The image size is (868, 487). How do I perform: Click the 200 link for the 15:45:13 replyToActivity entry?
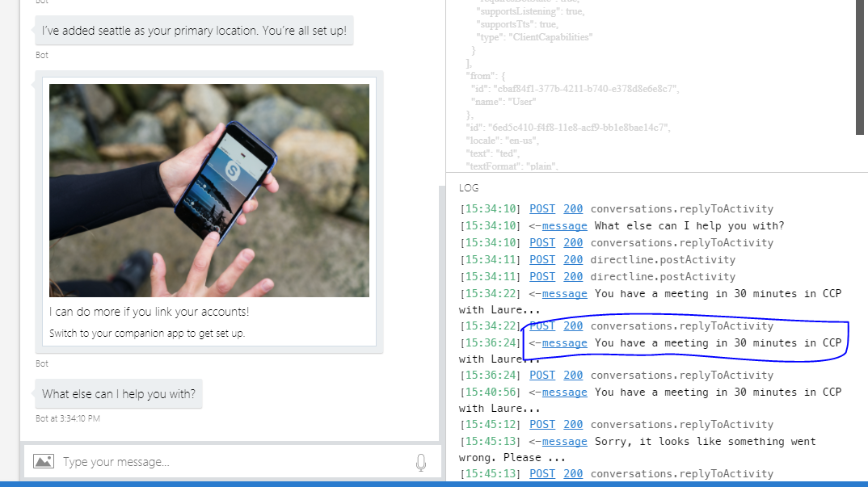click(x=573, y=473)
